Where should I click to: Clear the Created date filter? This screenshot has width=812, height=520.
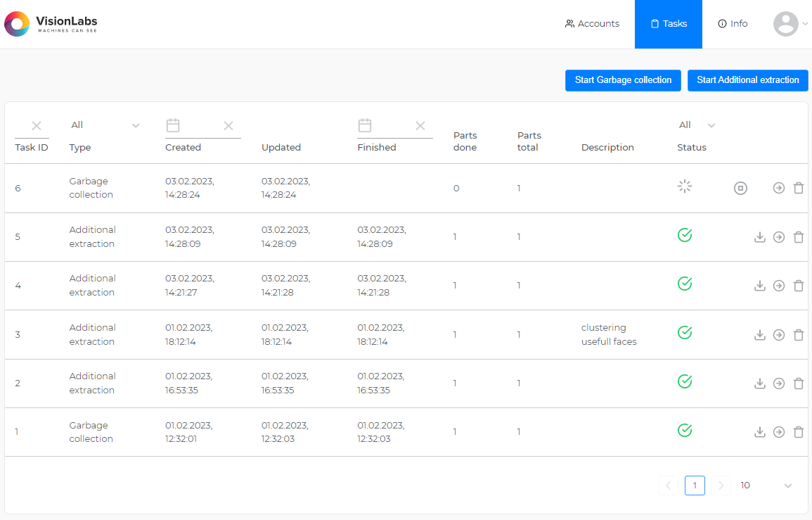click(228, 125)
